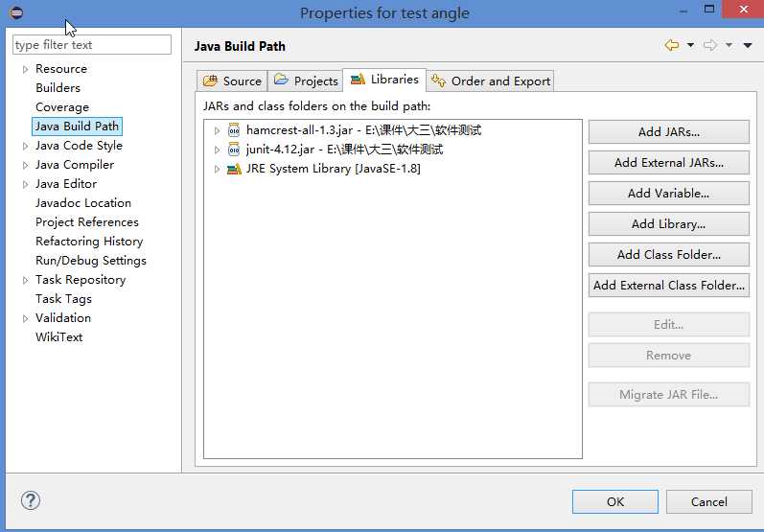Switch to the Source tab
This screenshot has width=764, height=532.
click(232, 81)
